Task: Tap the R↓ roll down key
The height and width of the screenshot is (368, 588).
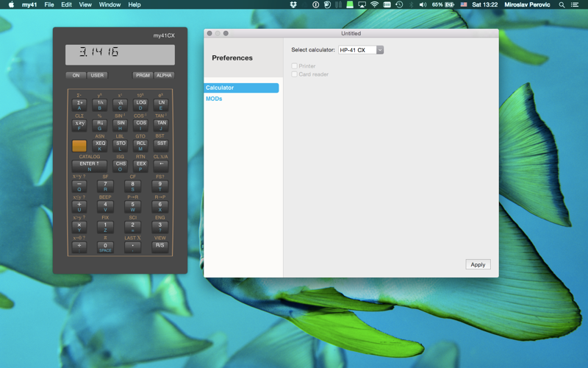Action: [100, 125]
